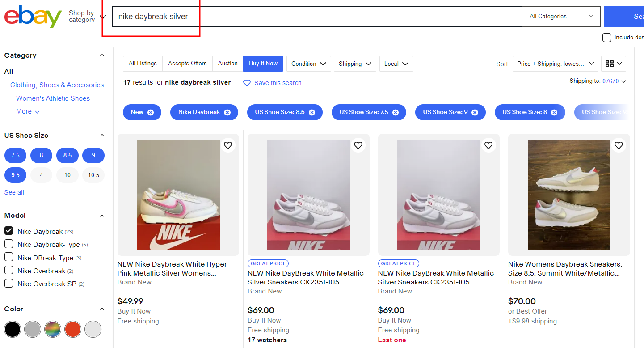644x348 pixels.
Task: Add Hyper Pink Daybreak listing to watchlist
Action: click(x=228, y=145)
